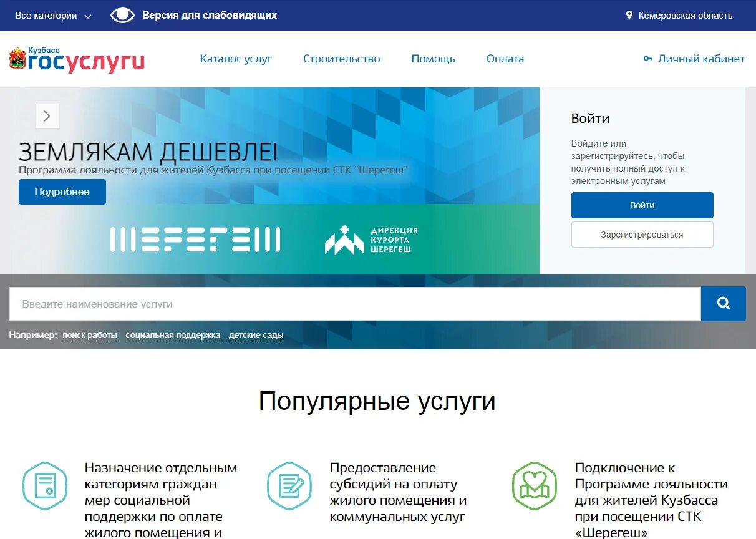Open the Каталог услуг menu item
This screenshot has height=539, width=756.
(x=235, y=59)
